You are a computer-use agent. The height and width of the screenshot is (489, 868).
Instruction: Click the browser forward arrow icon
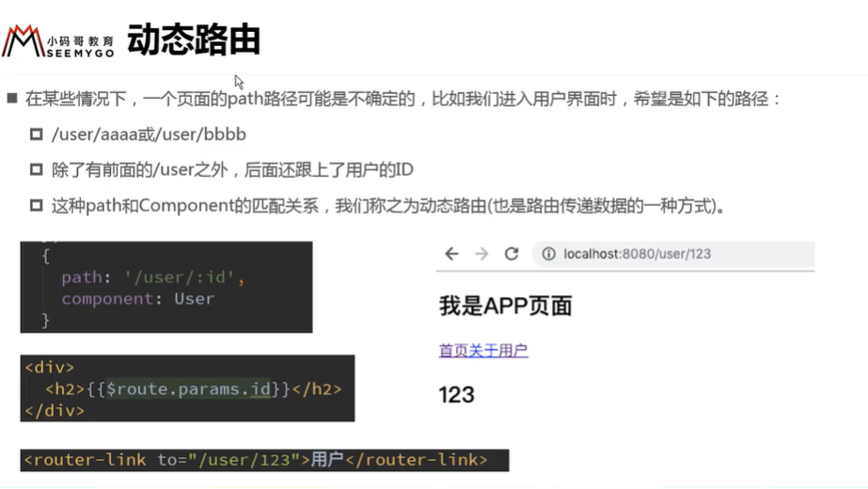[x=481, y=254]
